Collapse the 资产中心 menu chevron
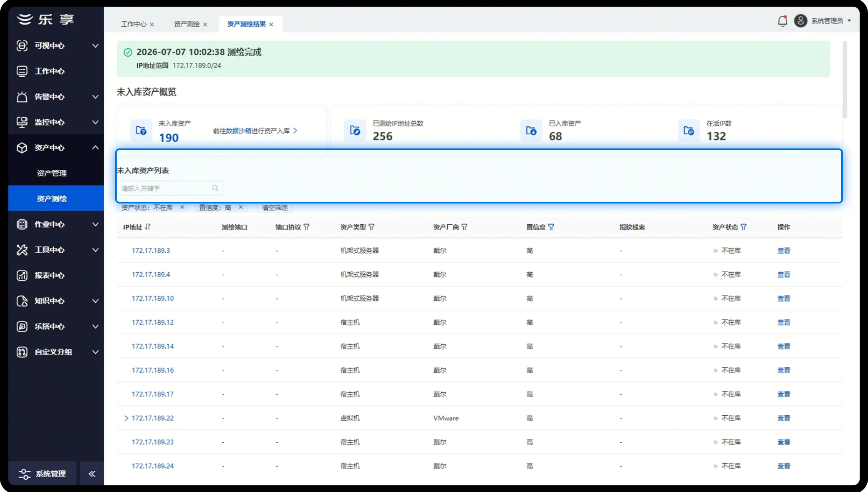The height and width of the screenshot is (492, 868). click(x=95, y=148)
